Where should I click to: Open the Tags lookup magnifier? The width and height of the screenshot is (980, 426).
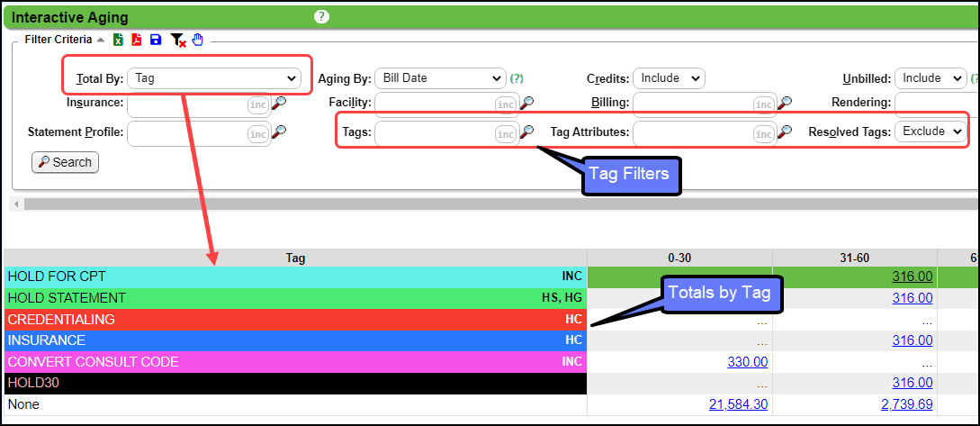coord(526,132)
